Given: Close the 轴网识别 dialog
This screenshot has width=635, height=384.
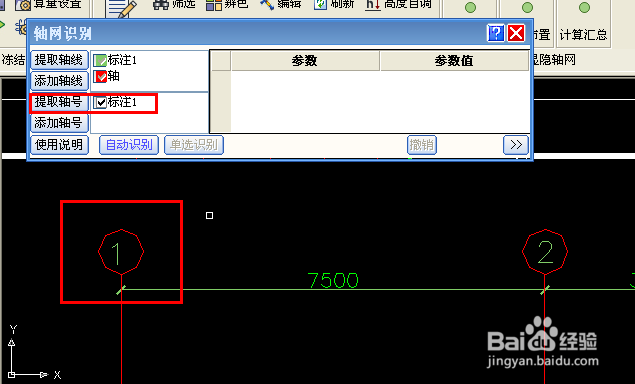Looking at the screenshot, I should coord(516,33).
